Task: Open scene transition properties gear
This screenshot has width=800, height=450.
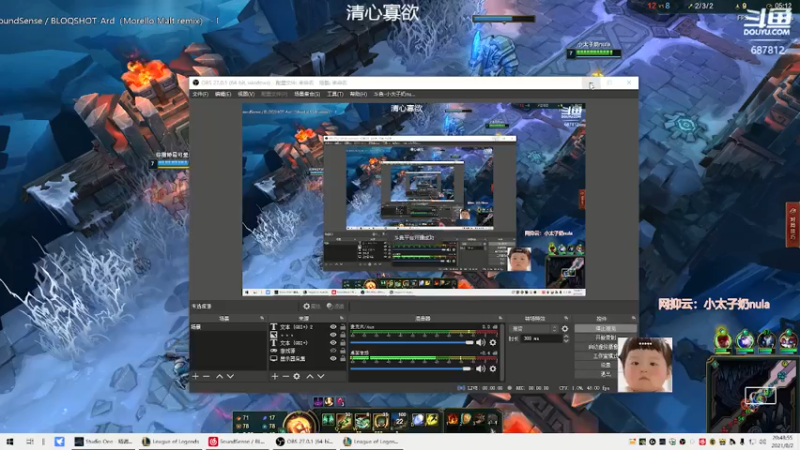Action: (565, 329)
